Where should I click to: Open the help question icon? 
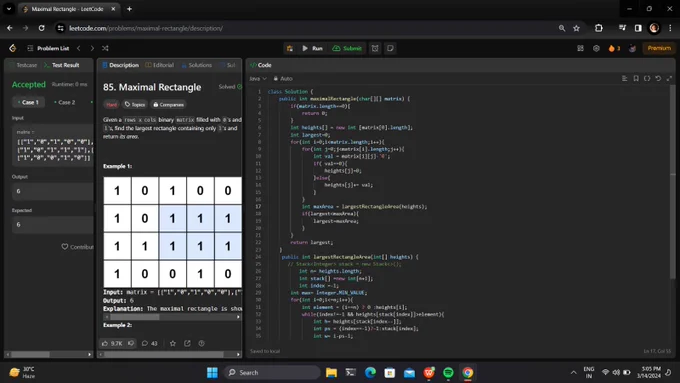201,343
